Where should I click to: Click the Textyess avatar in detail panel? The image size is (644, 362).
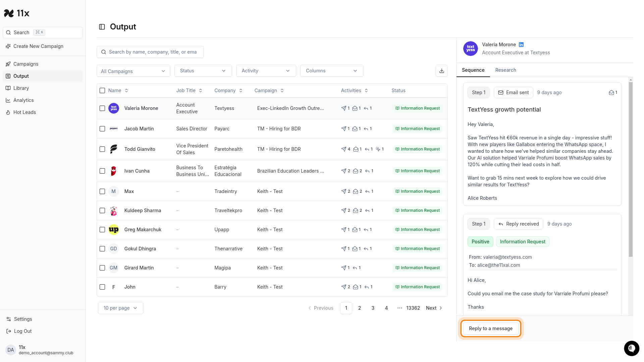471,49
